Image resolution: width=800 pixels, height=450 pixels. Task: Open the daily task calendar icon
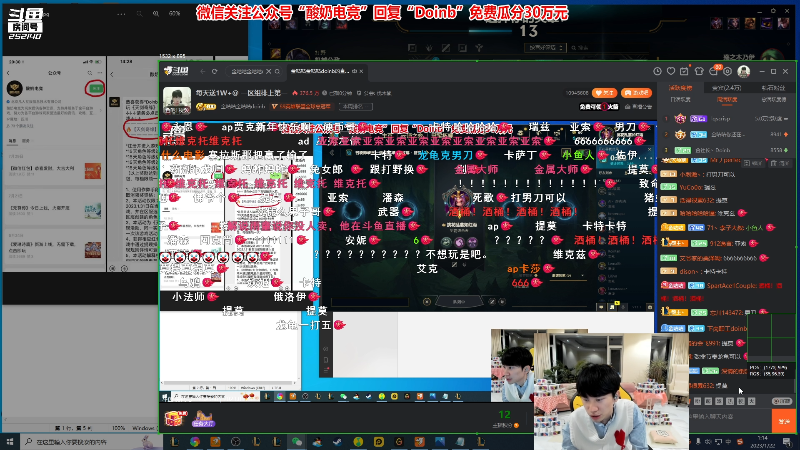click(685, 71)
